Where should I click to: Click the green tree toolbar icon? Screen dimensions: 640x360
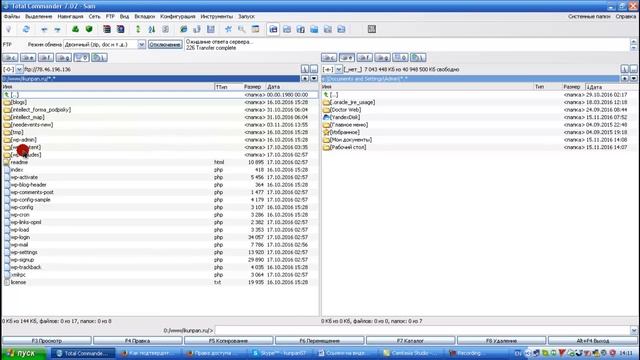click(x=76, y=29)
